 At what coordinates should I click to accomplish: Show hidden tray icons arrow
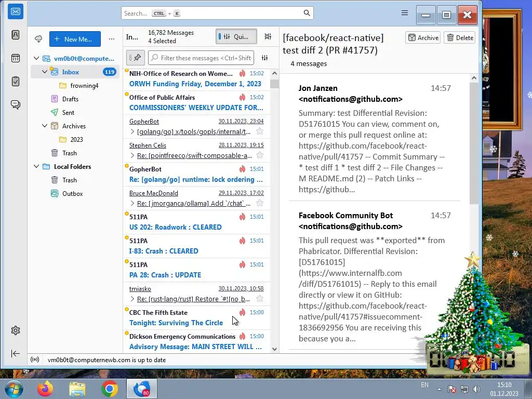439,389
